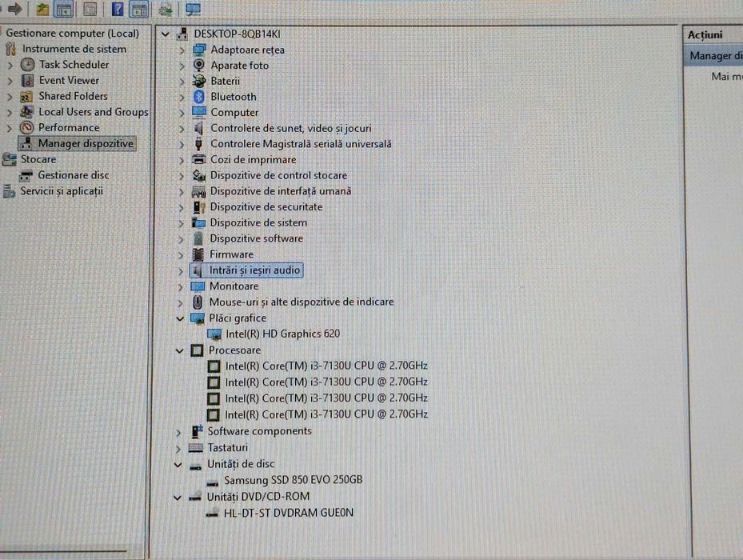Expand Task Scheduler in the left tree
Viewport: 743px width, 560px height.
(10, 65)
